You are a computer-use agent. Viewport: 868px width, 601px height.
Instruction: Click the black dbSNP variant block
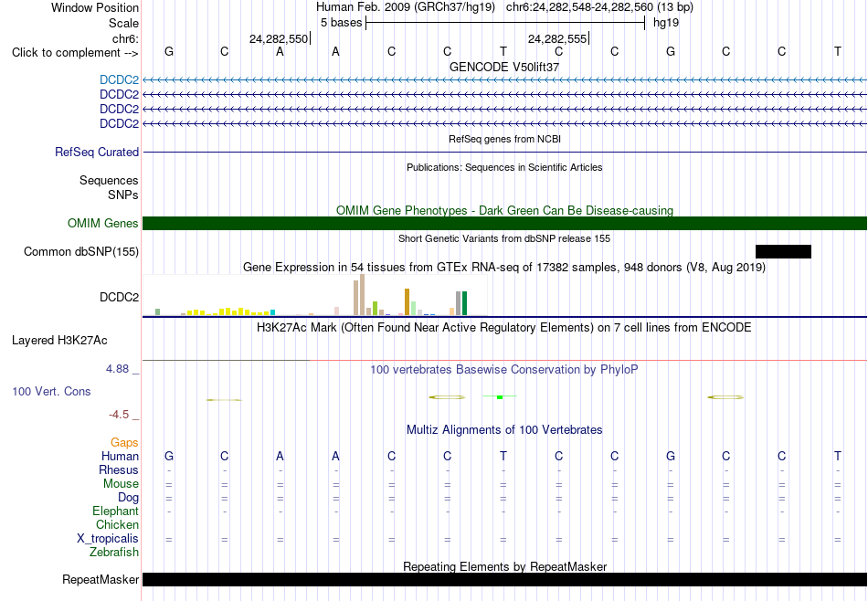[x=783, y=252]
